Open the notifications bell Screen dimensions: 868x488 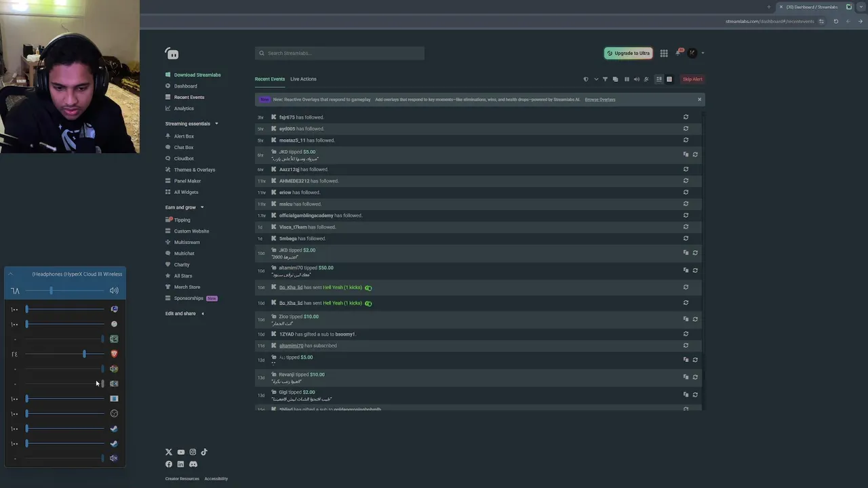(x=677, y=53)
